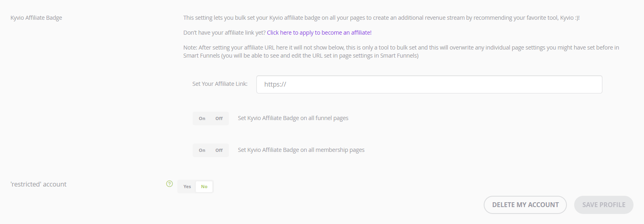Click the help icon beside 'restricted' account

pos(170,184)
